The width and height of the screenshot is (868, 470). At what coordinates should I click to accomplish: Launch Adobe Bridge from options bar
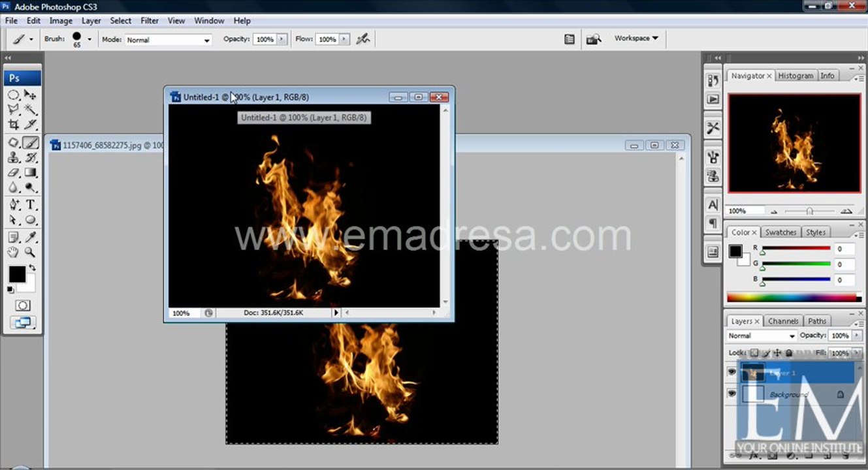point(593,39)
